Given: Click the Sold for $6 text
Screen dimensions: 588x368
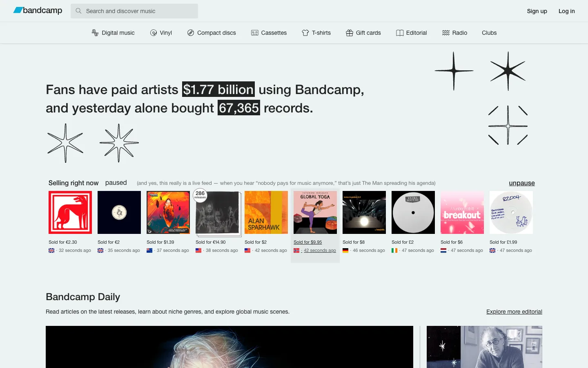Looking at the screenshot, I should point(452,242).
